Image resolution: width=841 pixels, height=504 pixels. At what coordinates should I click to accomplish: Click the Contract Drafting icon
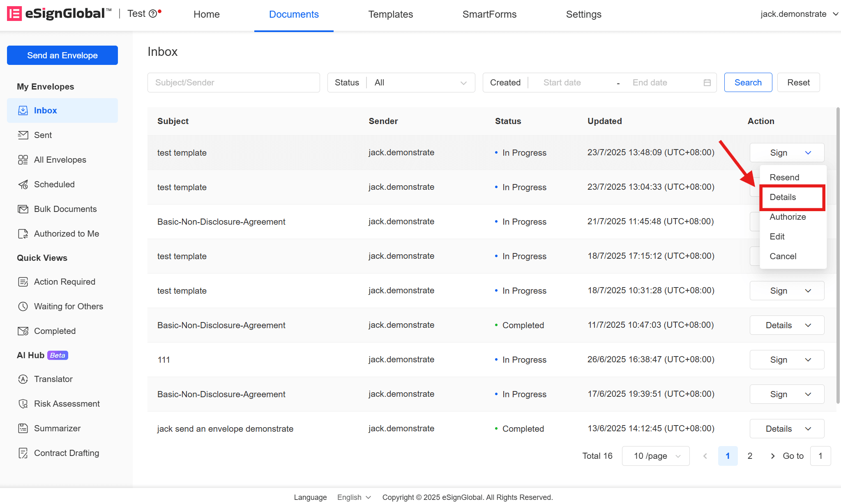point(23,453)
